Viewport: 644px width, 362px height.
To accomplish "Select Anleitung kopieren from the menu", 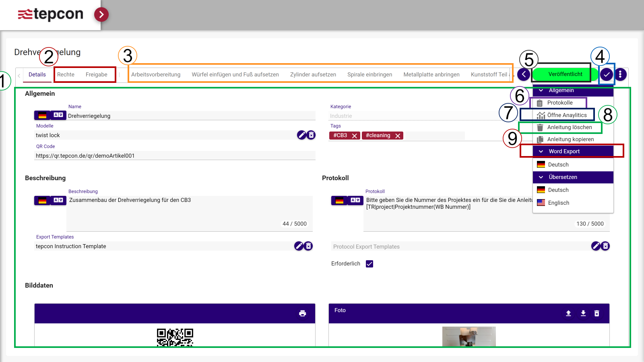I will (570, 140).
